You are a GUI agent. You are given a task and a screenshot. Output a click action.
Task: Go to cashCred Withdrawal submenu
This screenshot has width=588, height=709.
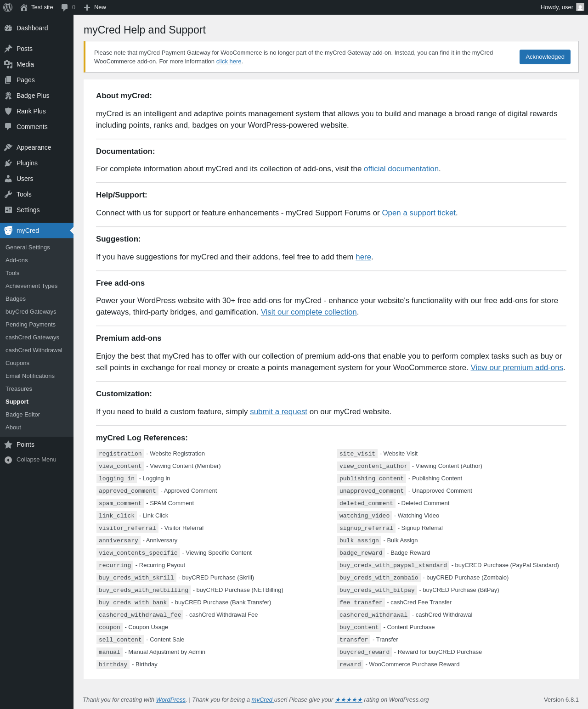pos(34,350)
